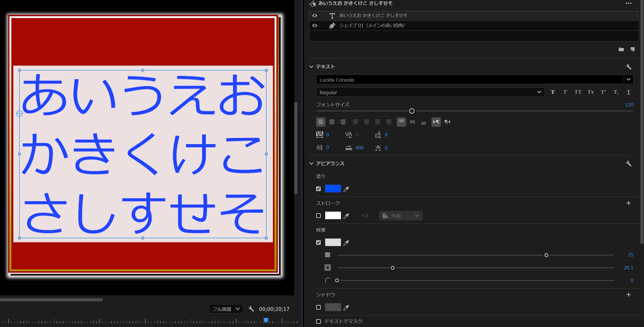The image size is (644, 327).
Task: Pick stroke color with the eyedropper
Action: [346, 216]
